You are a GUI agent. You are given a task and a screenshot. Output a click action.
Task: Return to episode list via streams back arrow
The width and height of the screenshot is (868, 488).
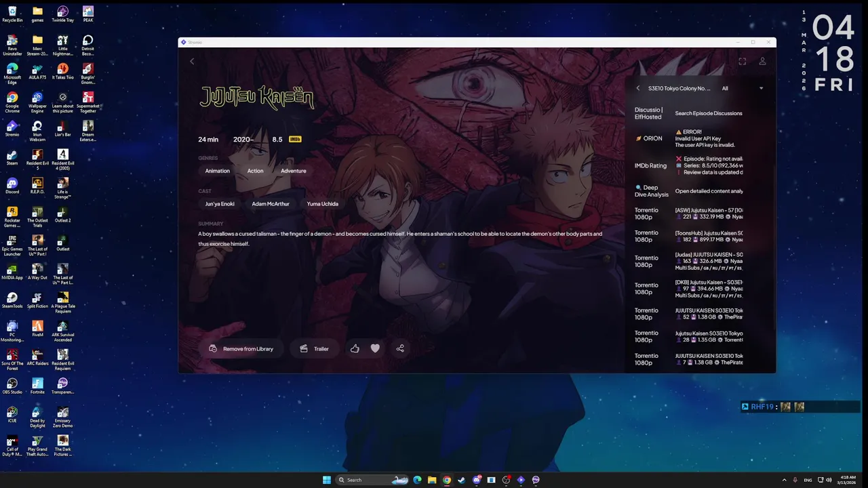click(638, 88)
